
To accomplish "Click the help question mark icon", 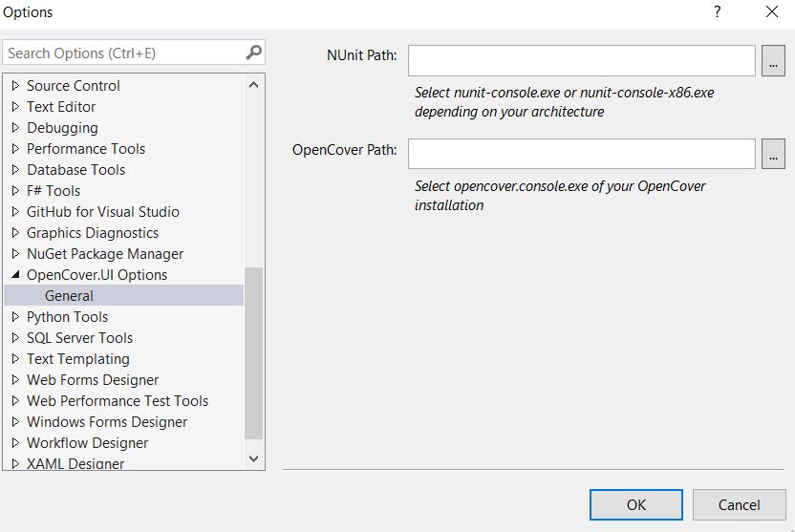I will point(717,12).
